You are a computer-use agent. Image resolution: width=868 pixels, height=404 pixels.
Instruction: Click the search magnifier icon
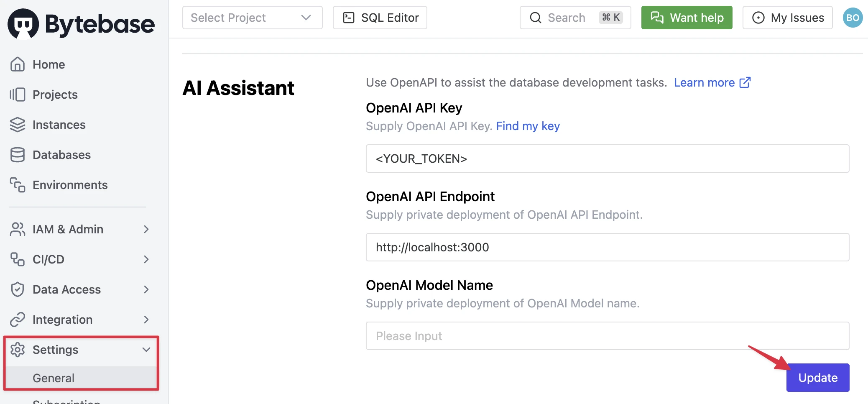pyautogui.click(x=536, y=18)
